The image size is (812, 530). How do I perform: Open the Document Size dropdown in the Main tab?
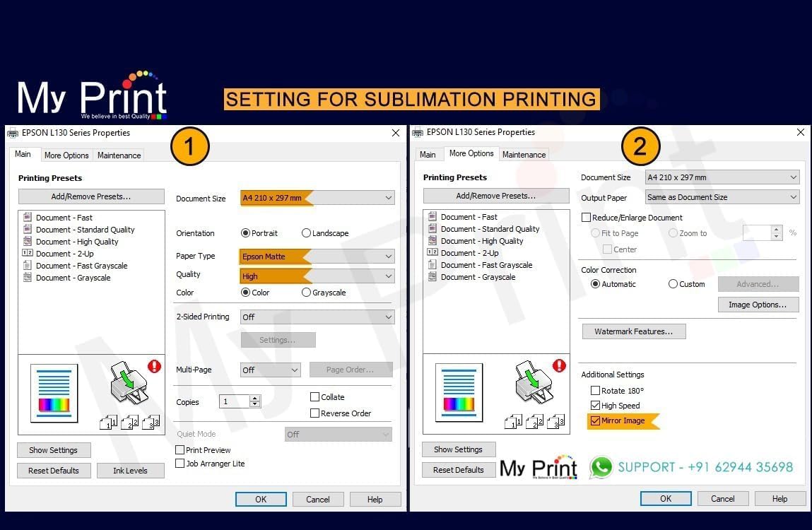click(317, 197)
